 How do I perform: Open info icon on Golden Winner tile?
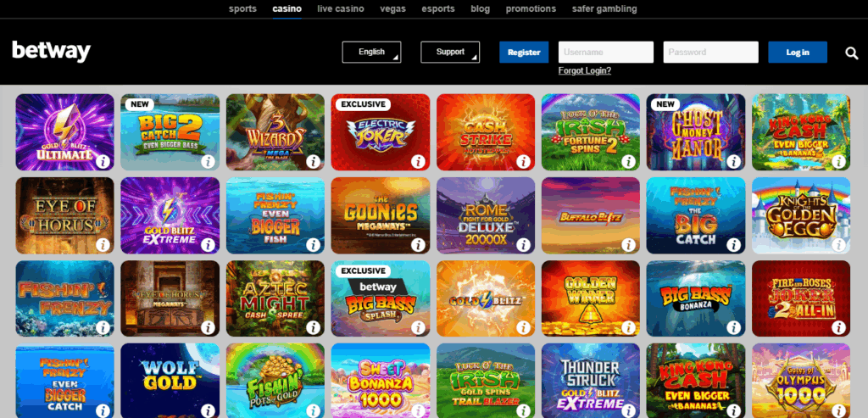628,328
